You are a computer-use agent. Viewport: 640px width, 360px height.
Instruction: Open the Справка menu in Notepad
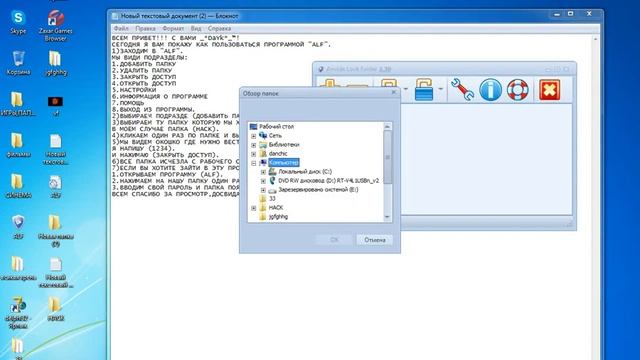(219, 29)
